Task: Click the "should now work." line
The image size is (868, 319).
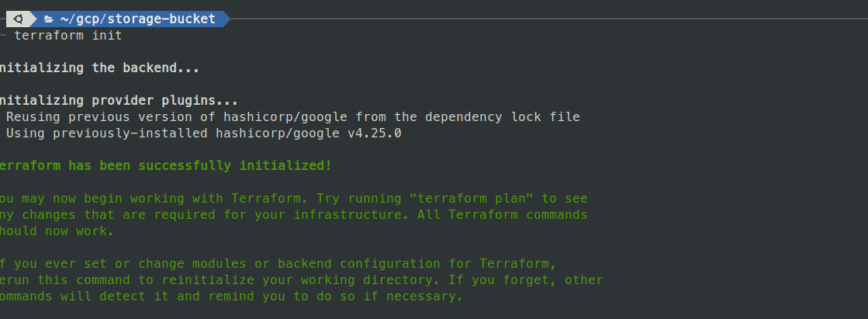Action: [x=56, y=231]
